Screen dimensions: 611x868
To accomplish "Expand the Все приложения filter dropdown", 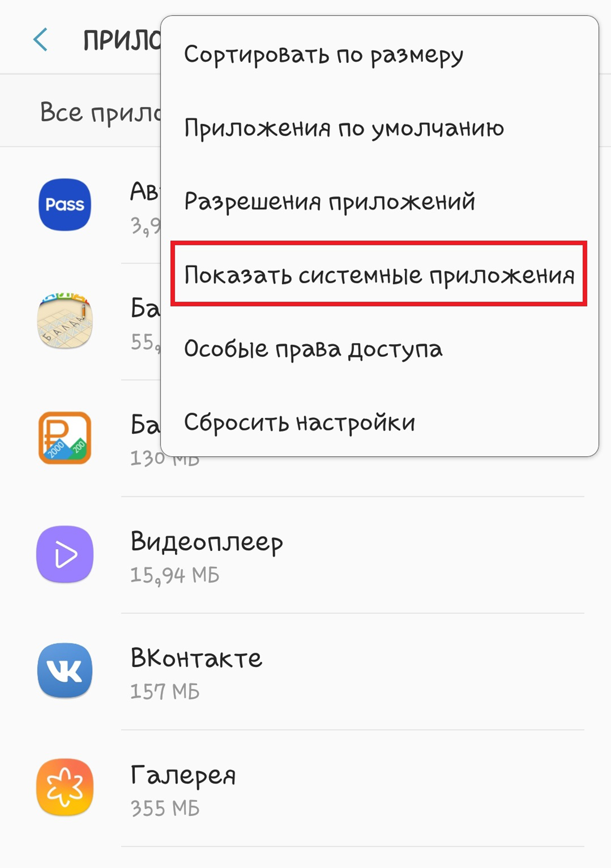I will tap(100, 112).
